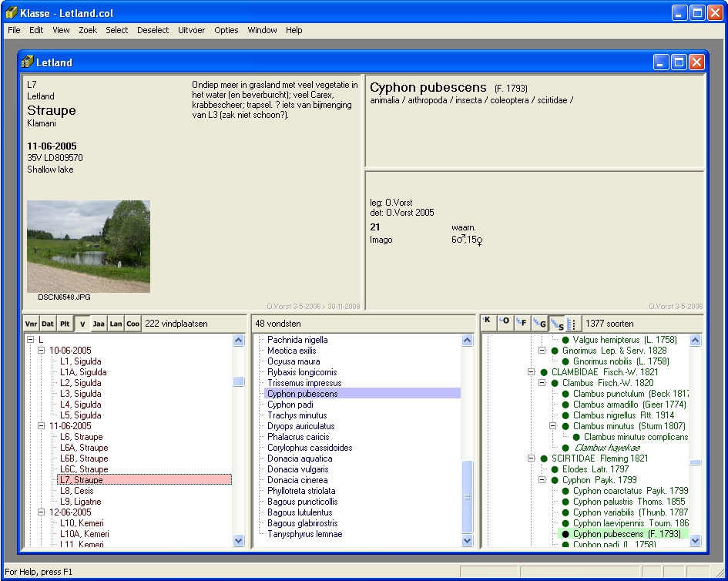Open the Zoek menu
Image resolution: width=728 pixels, height=581 pixels.
click(88, 30)
